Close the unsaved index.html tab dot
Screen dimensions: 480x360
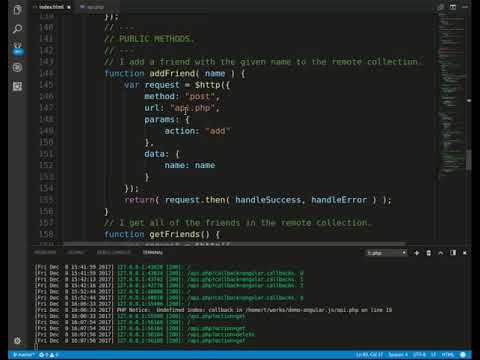[69, 7]
